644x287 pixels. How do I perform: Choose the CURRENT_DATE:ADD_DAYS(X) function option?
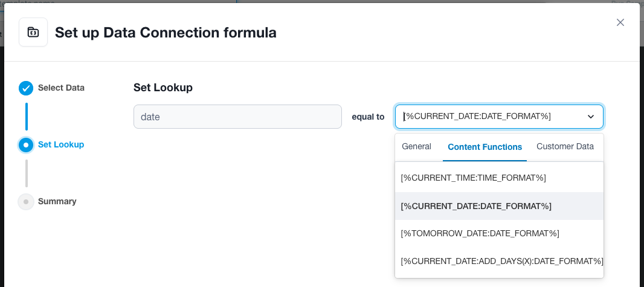499,261
